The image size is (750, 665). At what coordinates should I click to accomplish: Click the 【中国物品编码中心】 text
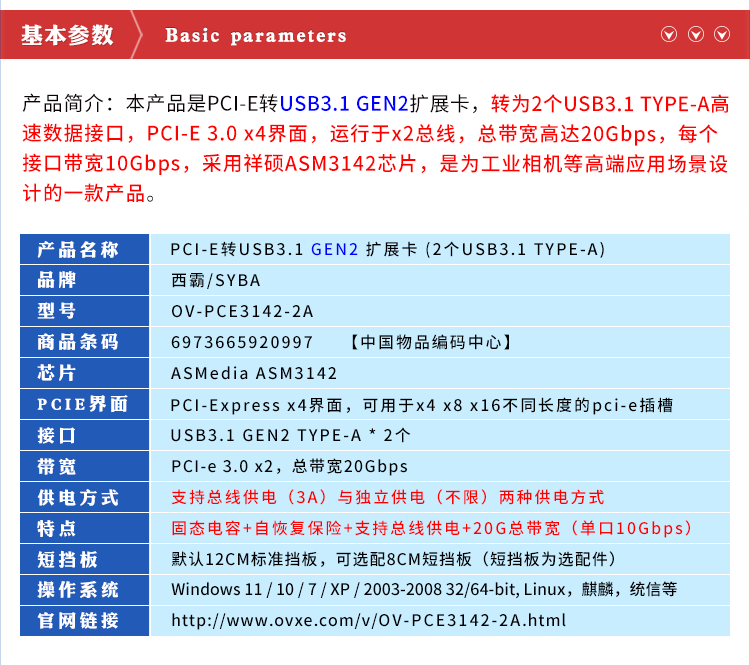pos(430,342)
